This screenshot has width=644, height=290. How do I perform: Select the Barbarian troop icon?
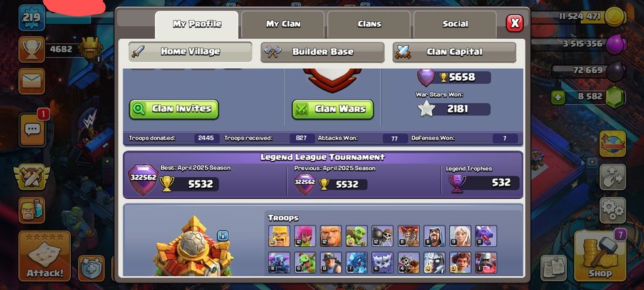[279, 236]
